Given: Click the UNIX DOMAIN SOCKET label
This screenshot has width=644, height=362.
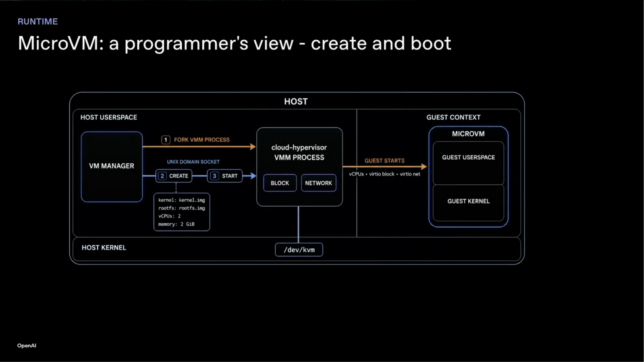Looking at the screenshot, I should [x=193, y=162].
